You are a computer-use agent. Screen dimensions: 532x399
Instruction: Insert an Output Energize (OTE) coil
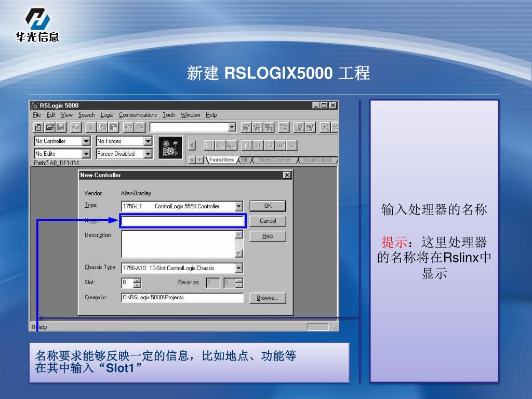(x=269, y=145)
